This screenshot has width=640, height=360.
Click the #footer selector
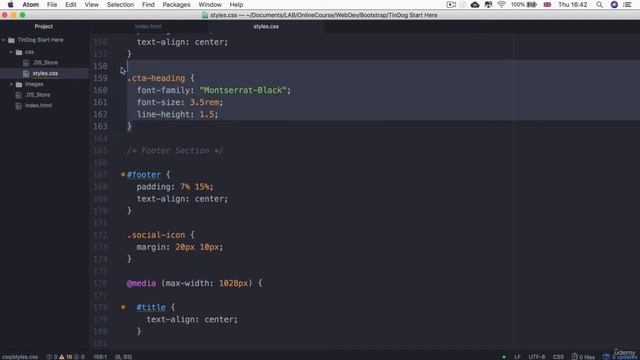pos(144,175)
